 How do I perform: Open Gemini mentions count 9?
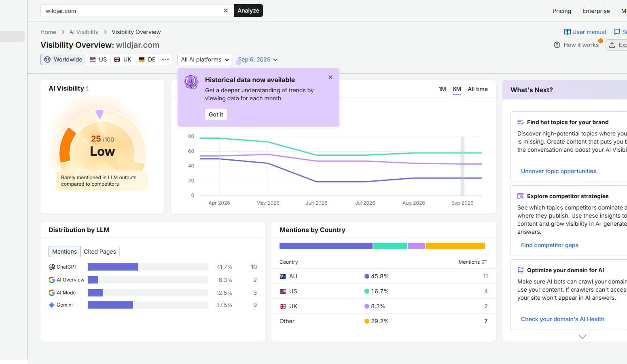255,305
